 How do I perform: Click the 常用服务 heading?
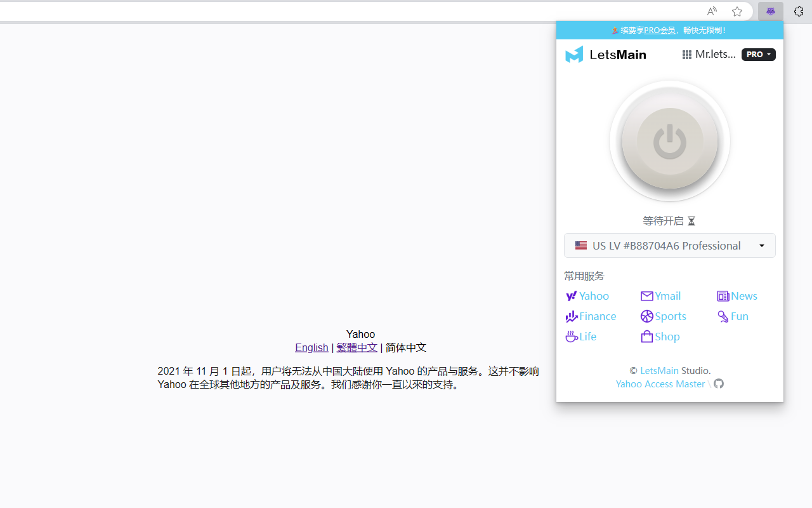(584, 276)
